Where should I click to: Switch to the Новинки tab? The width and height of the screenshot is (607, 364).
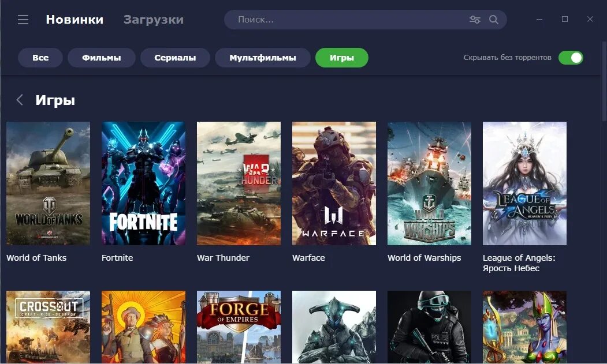(x=75, y=20)
